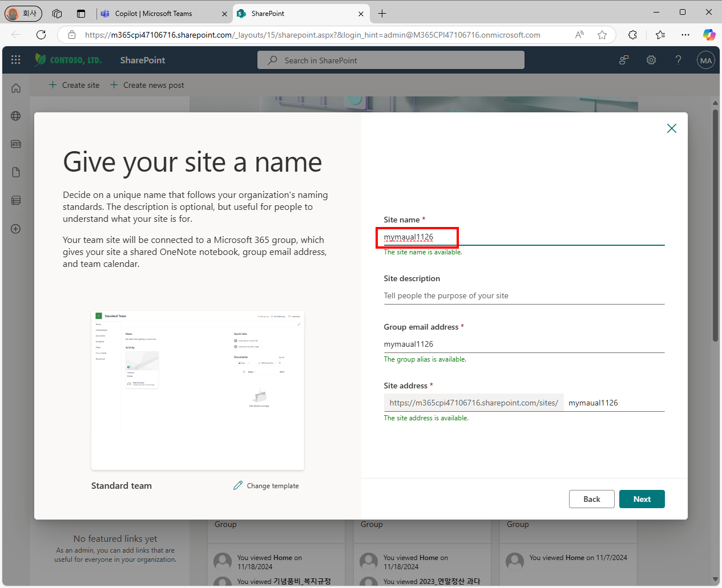
Task: Click in the Site name field
Action: [x=524, y=237]
